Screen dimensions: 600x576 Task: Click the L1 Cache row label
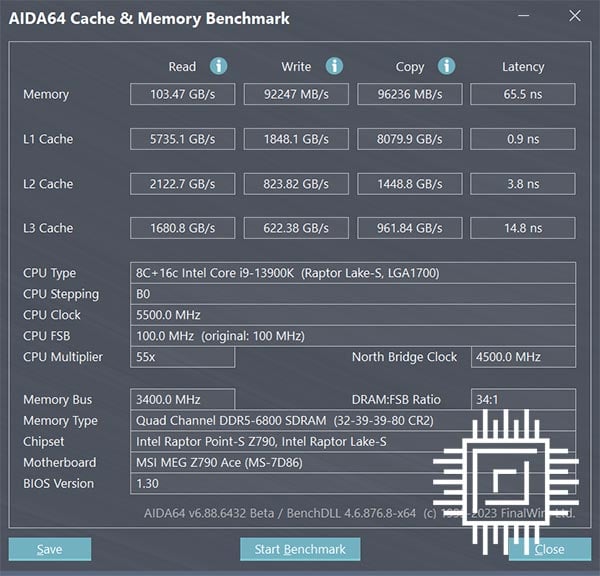(48, 139)
